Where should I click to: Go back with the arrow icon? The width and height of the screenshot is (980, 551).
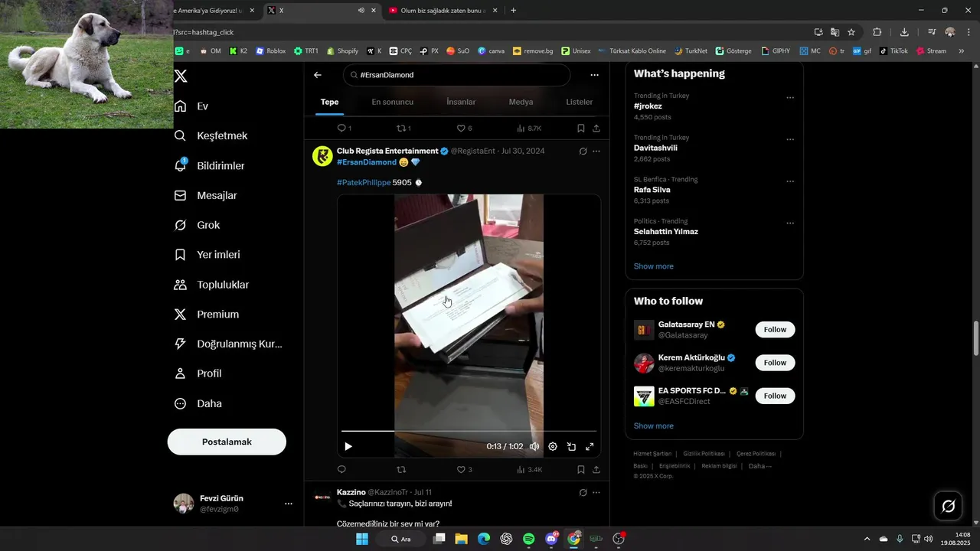pyautogui.click(x=318, y=75)
